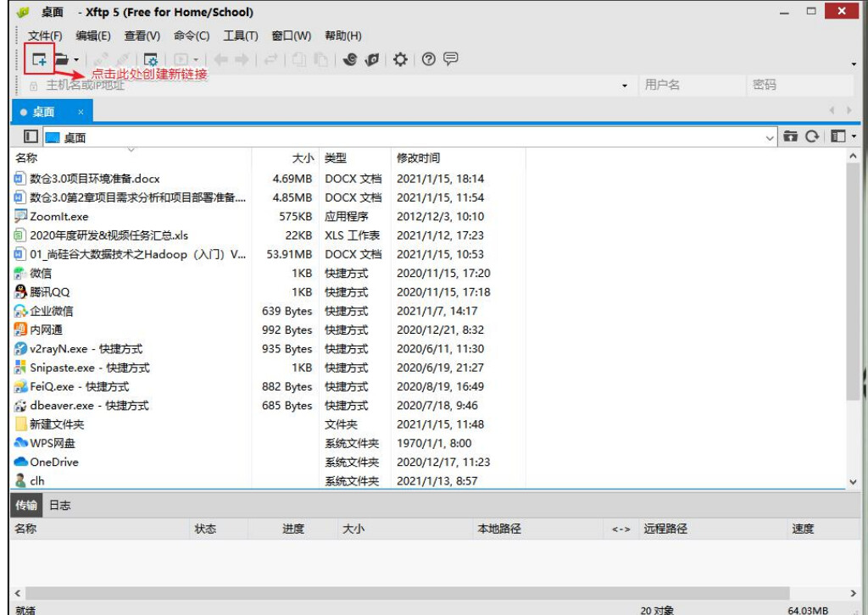Viewport: 868px width, 615px height.
Task: Click the 用户名 username field
Action: point(693,86)
